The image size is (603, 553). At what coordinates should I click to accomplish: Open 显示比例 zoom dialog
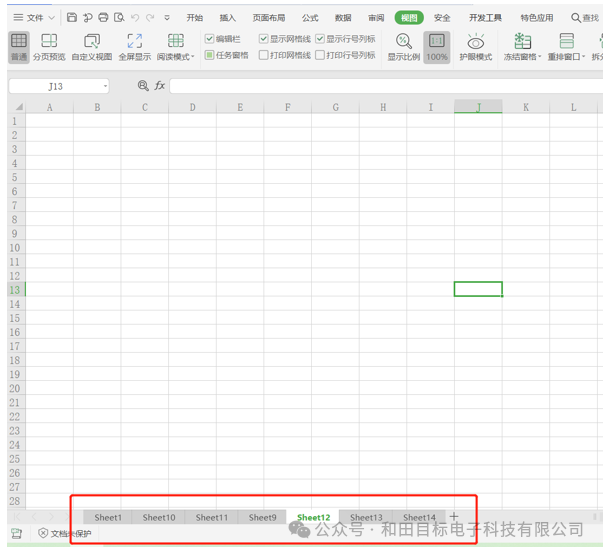pyautogui.click(x=403, y=47)
